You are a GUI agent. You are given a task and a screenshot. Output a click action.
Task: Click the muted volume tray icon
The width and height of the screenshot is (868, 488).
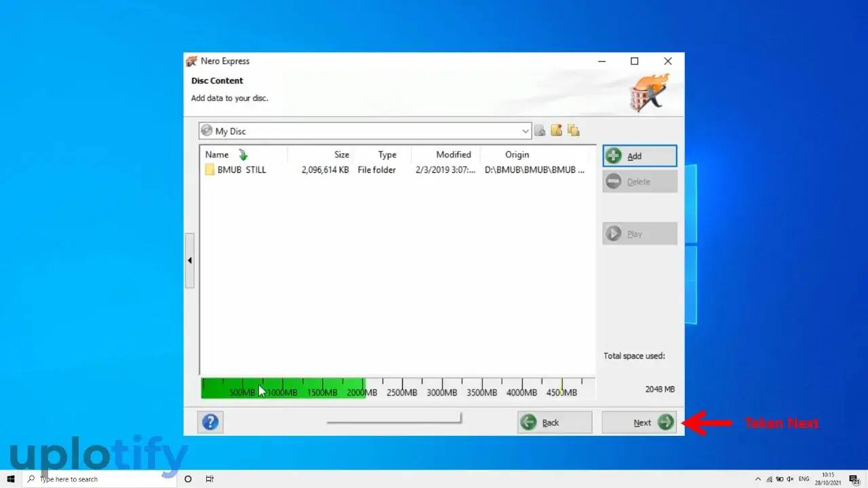click(789, 479)
